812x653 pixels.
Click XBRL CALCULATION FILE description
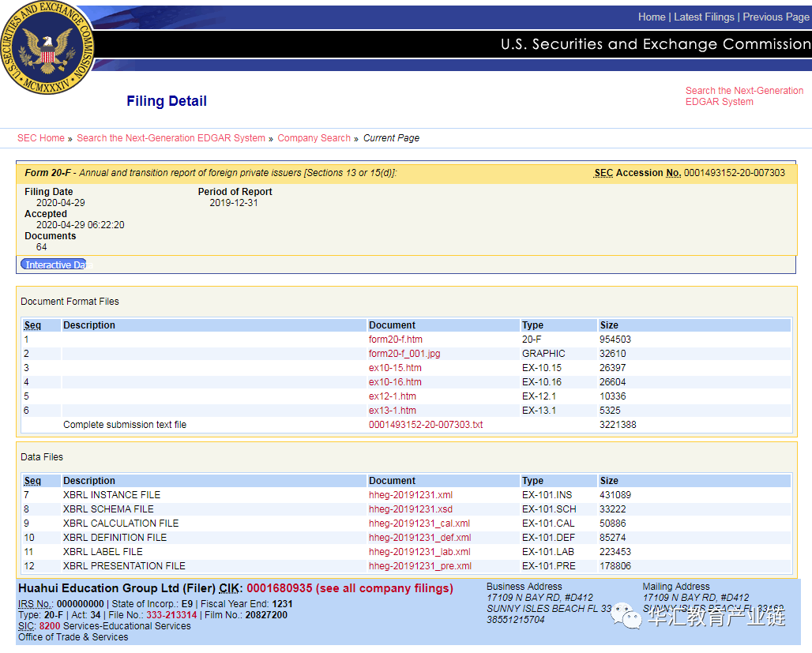[121, 524]
